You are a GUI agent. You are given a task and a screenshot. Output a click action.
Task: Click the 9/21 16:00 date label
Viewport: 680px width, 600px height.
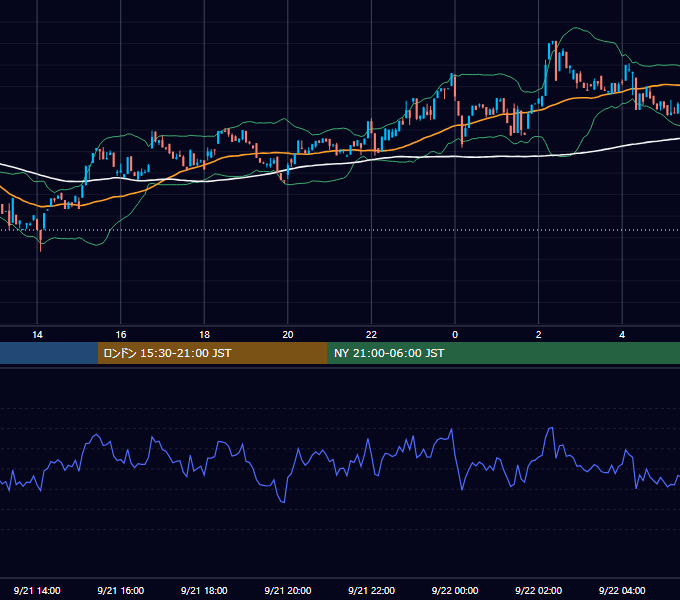(121, 590)
